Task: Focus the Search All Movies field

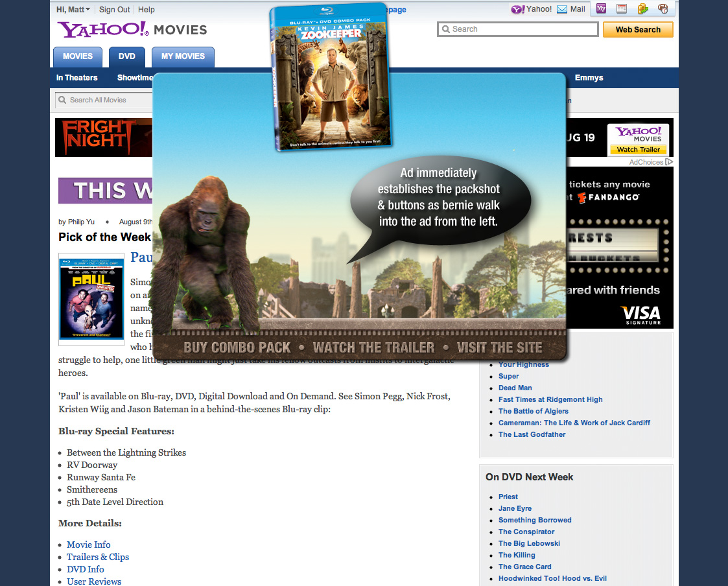Action: [104, 100]
